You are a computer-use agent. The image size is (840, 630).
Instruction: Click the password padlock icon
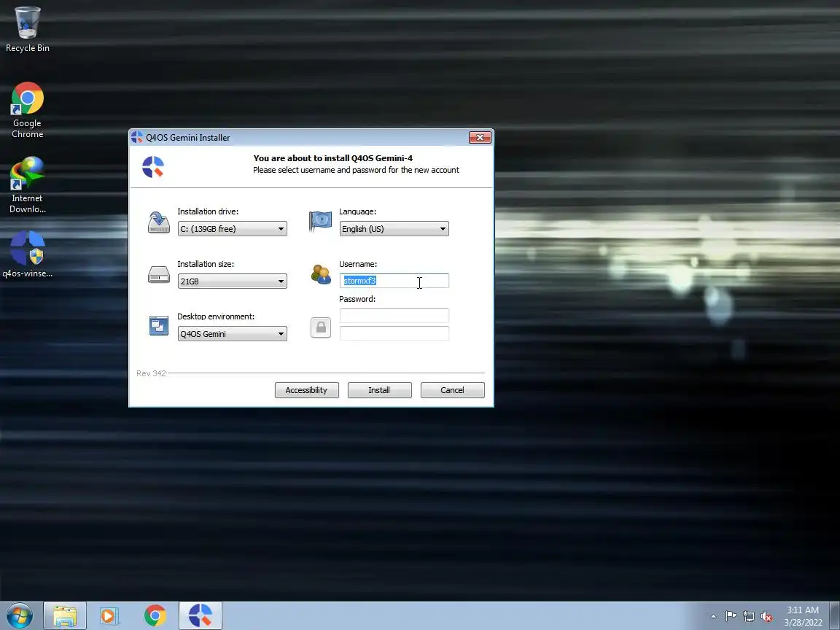coord(321,327)
